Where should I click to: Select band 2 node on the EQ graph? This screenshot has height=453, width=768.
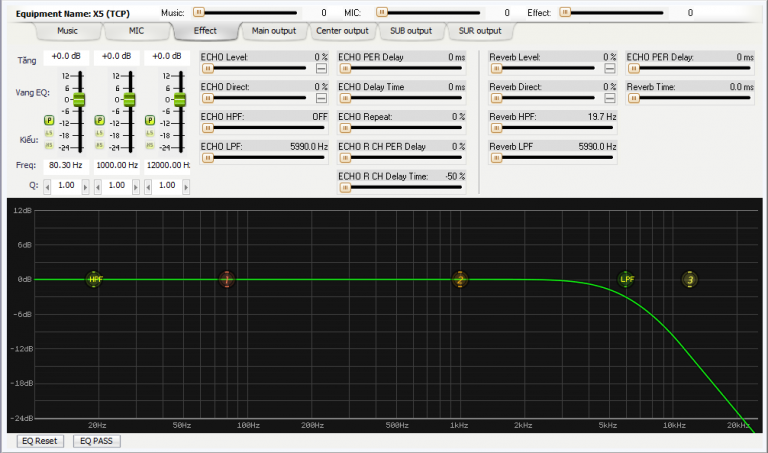click(x=459, y=279)
